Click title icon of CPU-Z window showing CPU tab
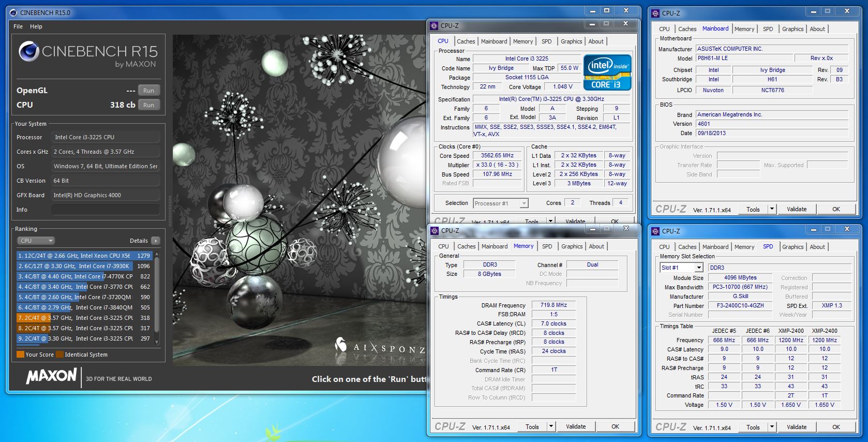 pyautogui.click(x=434, y=25)
